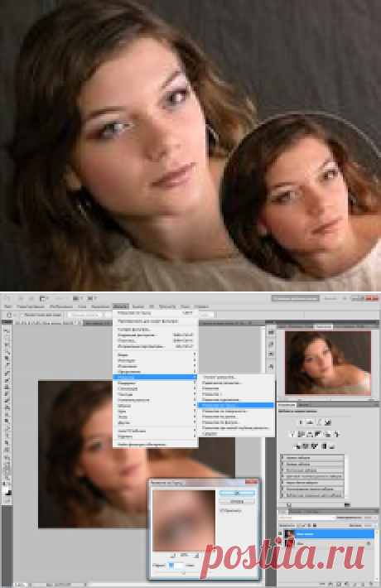Expand the topmost adjustment preset
381x588 pixels.
[283, 458]
